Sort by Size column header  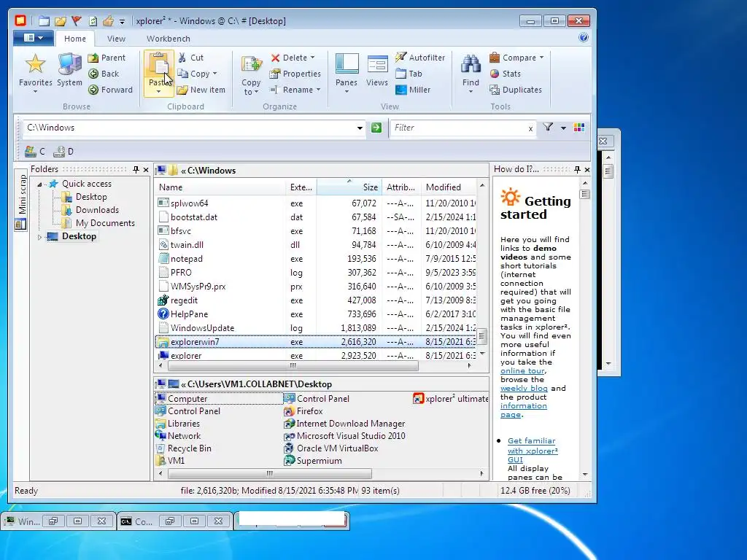click(x=349, y=187)
